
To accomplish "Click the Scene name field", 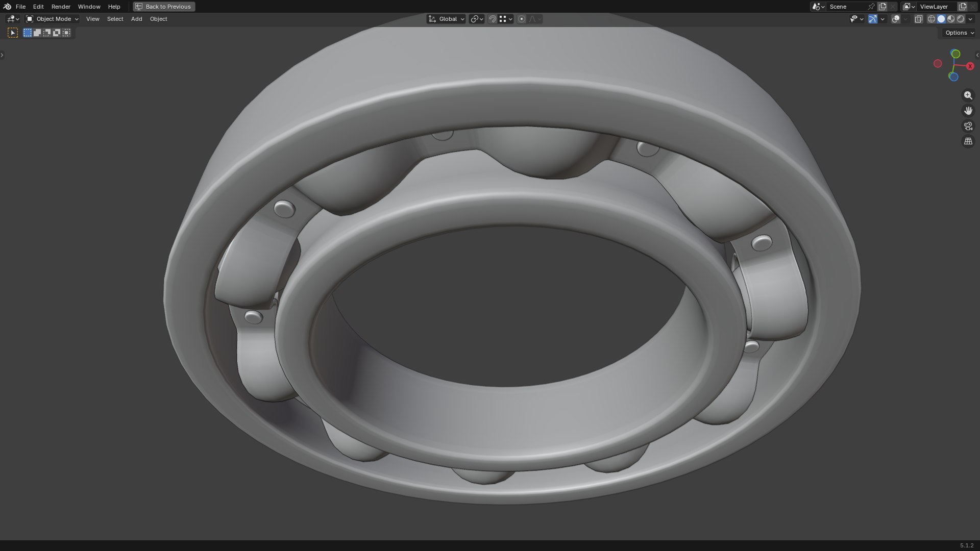I will click(x=846, y=7).
